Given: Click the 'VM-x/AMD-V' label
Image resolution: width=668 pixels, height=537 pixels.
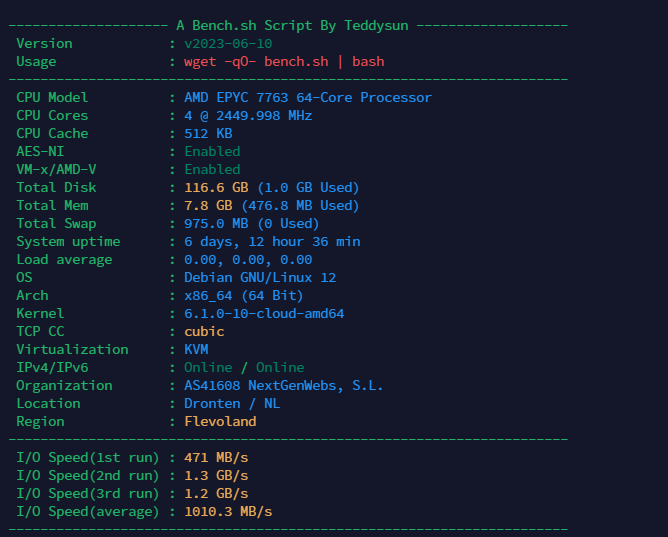Looking at the screenshot, I should click(x=56, y=169).
